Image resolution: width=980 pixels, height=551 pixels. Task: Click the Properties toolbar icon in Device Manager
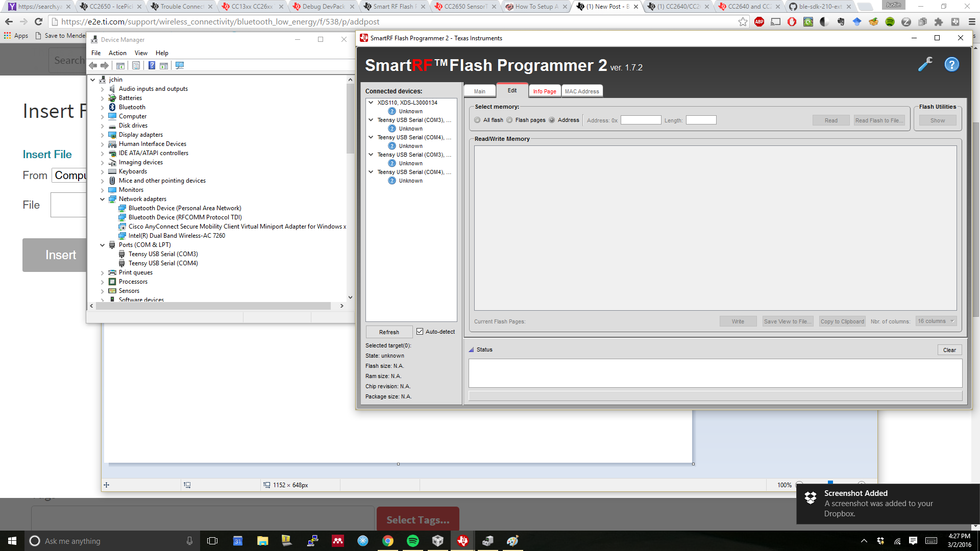tap(136, 65)
